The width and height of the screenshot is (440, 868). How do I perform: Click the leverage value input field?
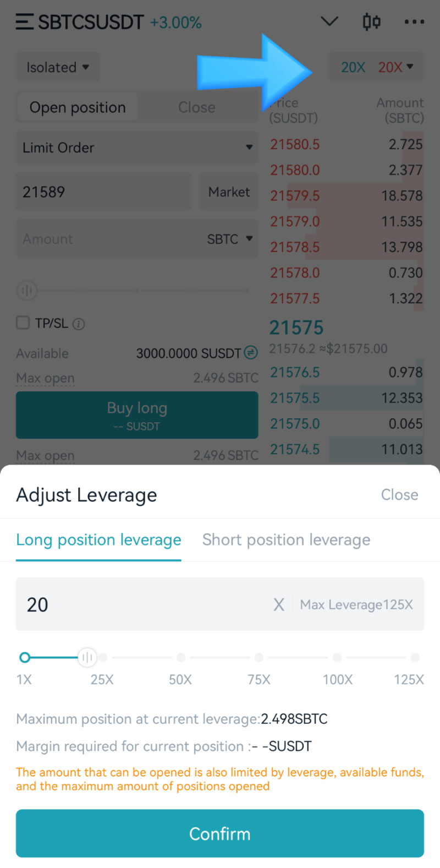point(143,605)
